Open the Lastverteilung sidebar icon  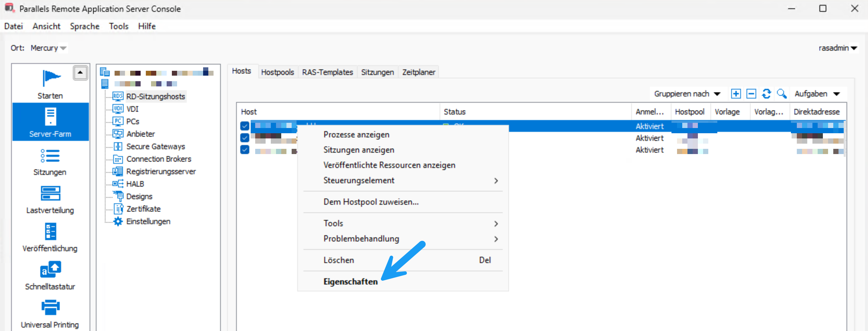coord(50,194)
